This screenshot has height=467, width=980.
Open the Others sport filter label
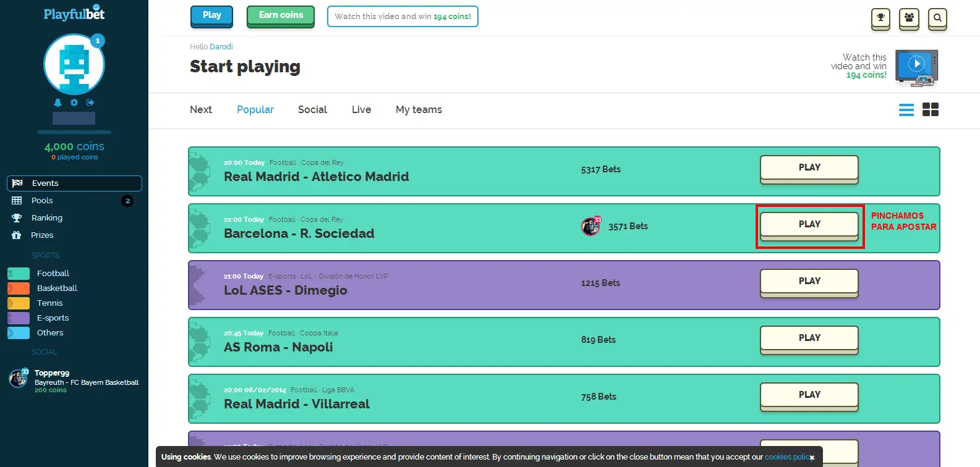tap(50, 333)
